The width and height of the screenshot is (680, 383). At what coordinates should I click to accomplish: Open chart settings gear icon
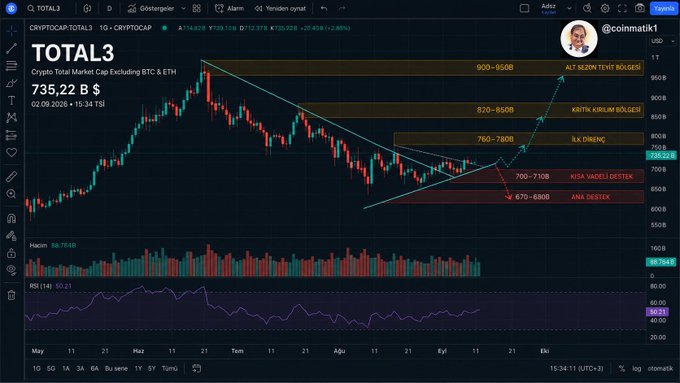[605, 8]
